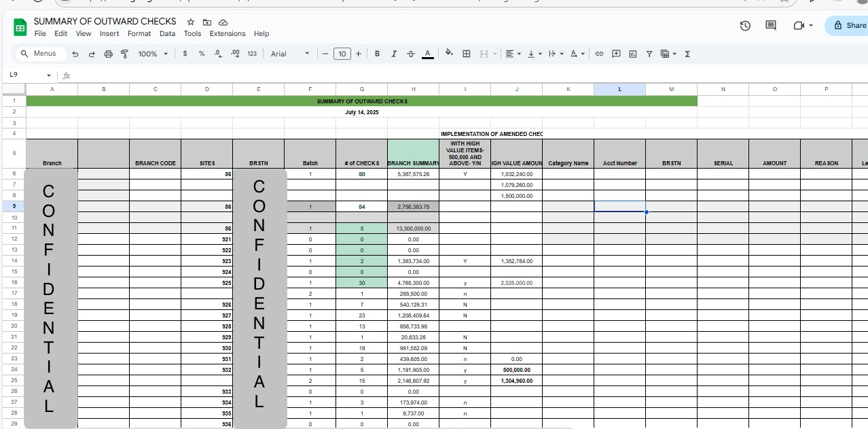Open the comments panel icon
868x429 pixels.
pyautogui.click(x=771, y=26)
